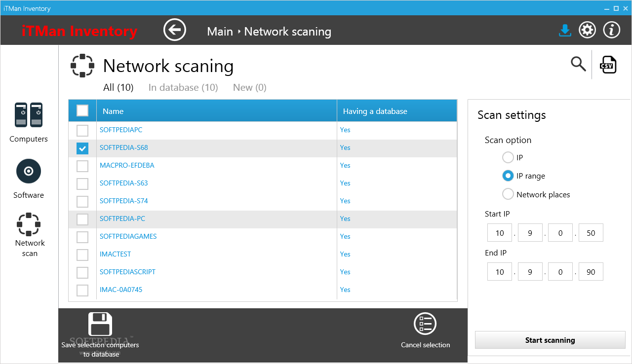This screenshot has width=632, height=364.
Task: Check the SOFTPEDIASCRIPT checkbox
Action: [82, 273]
